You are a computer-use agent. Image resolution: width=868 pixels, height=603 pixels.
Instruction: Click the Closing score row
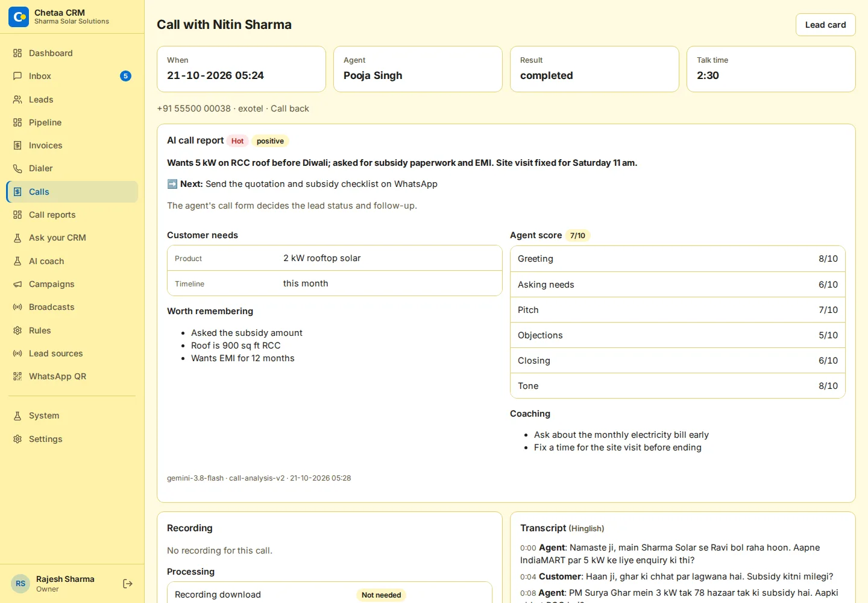click(x=678, y=361)
